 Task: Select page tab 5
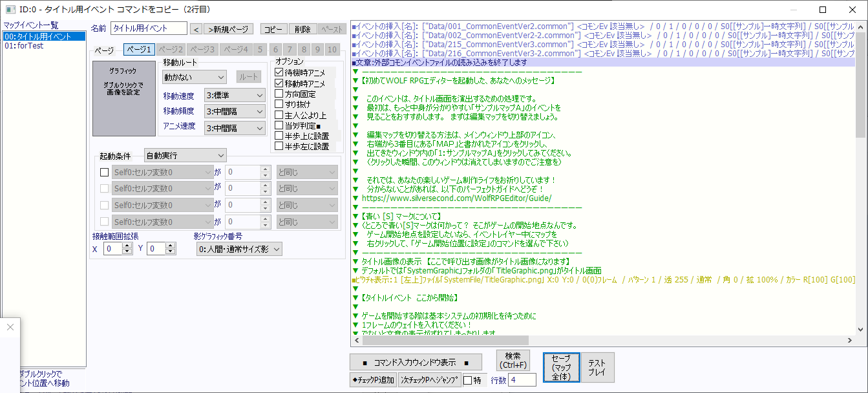tap(259, 50)
